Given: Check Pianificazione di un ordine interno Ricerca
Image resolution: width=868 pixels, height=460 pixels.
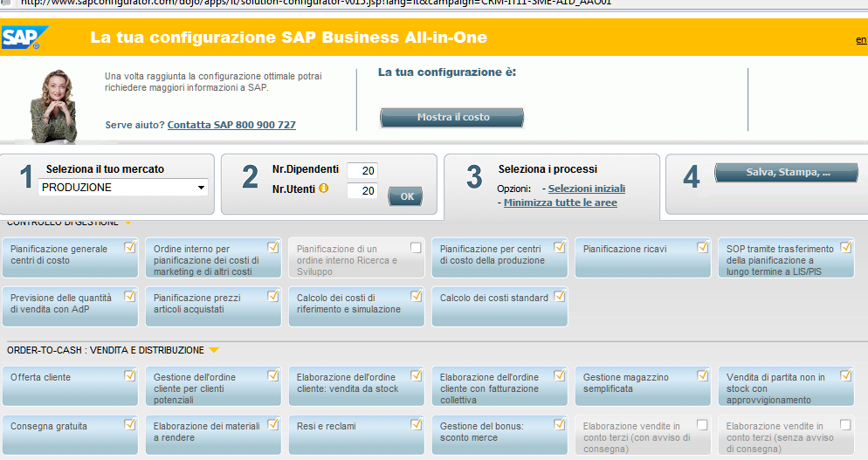Looking at the screenshot, I should pos(416,247).
